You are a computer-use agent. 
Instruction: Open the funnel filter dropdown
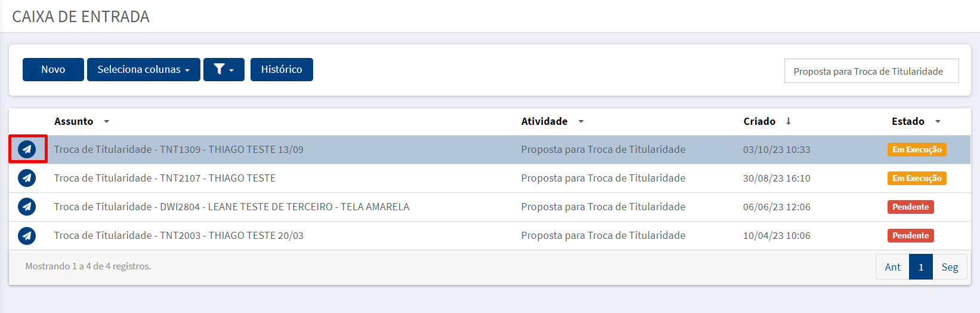(x=224, y=69)
